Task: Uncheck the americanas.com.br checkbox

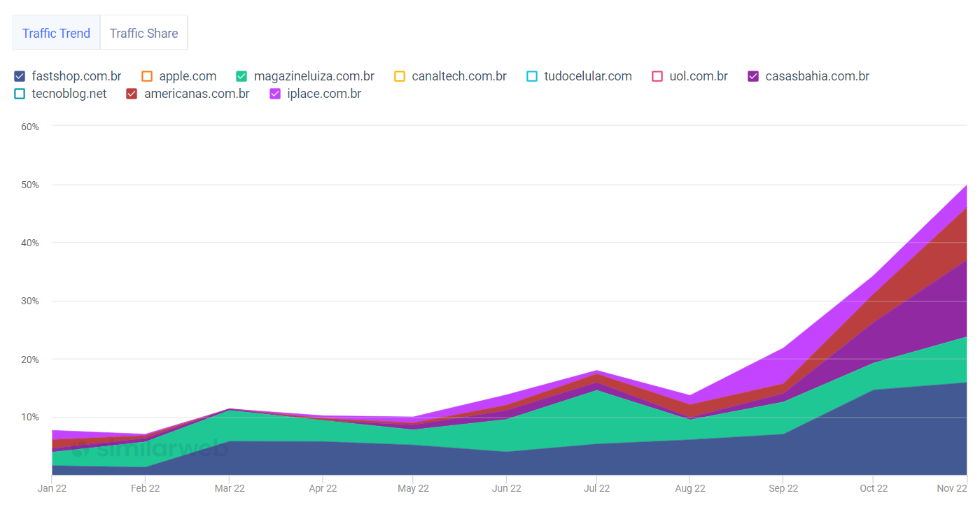Action: [132, 94]
